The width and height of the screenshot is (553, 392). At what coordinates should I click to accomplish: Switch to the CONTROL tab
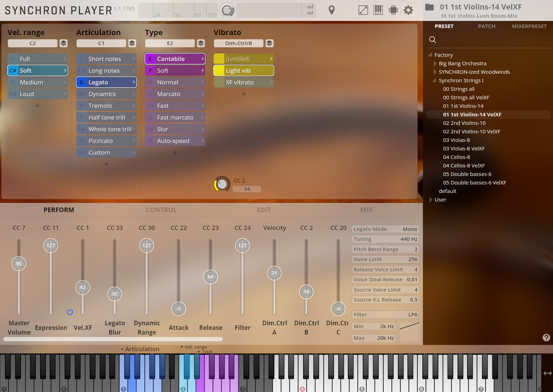click(161, 210)
